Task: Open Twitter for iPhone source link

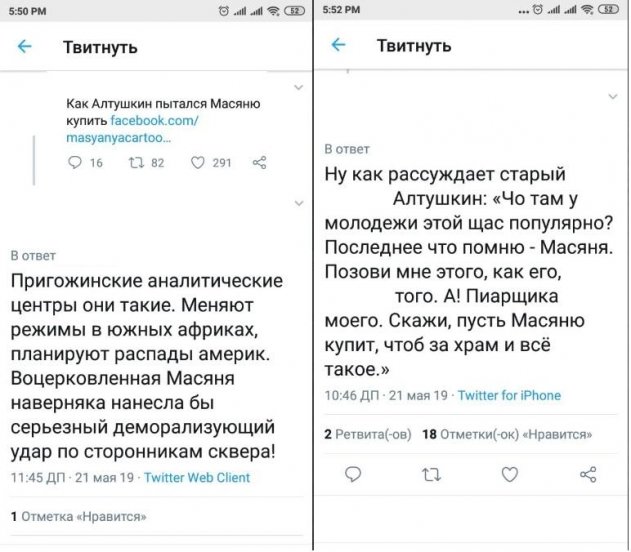Action: [509, 395]
